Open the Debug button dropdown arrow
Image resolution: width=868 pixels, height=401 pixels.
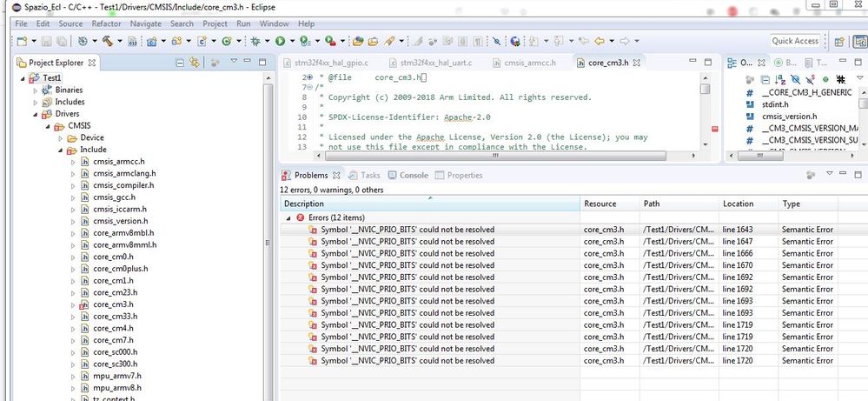[x=268, y=41]
